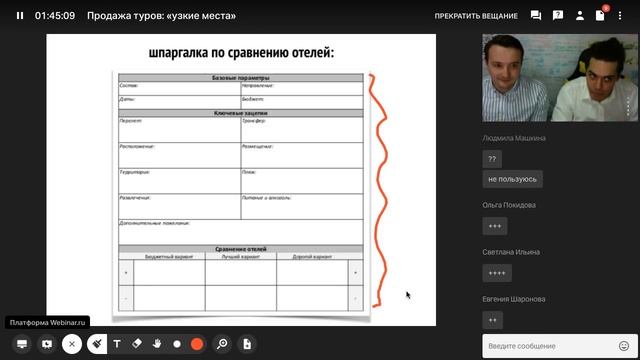
Task: Click the name Людмила Машкина in the chat
Action: pyautogui.click(x=514, y=138)
